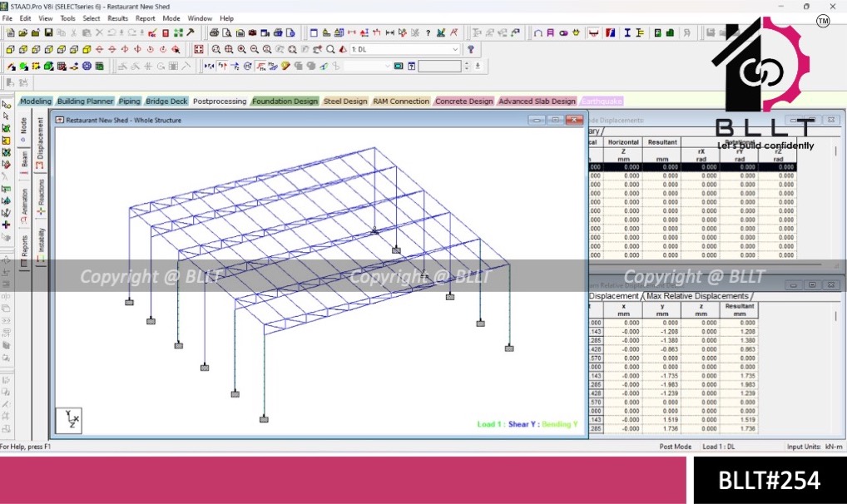Switch to the Building Planner tab

tap(86, 101)
